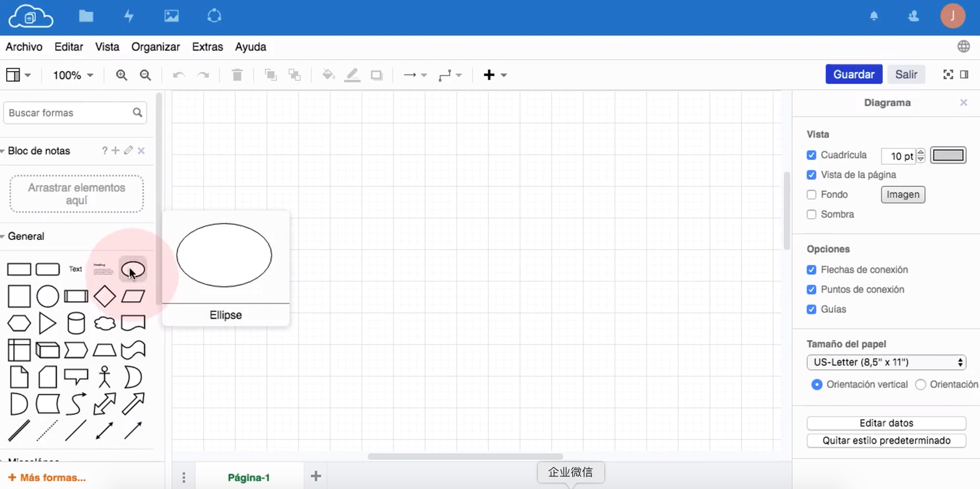Viewport: 980px width, 489px height.
Task: Select the Triangle shape
Action: pyautogui.click(x=47, y=323)
